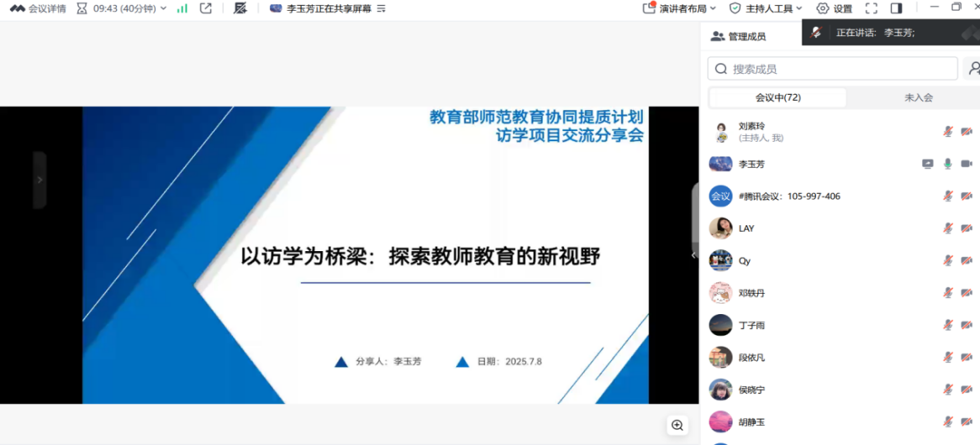Click the invite member icon beside search box
This screenshot has width=980, height=445.
pos(972,69)
